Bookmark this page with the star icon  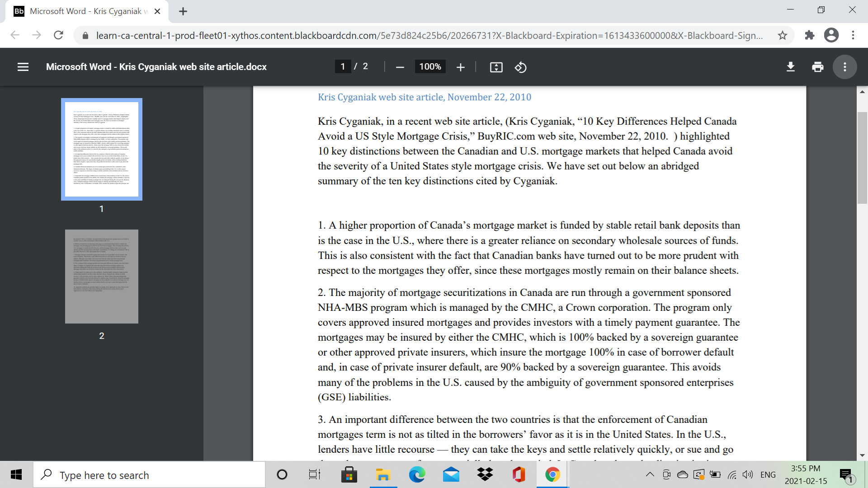coord(782,35)
